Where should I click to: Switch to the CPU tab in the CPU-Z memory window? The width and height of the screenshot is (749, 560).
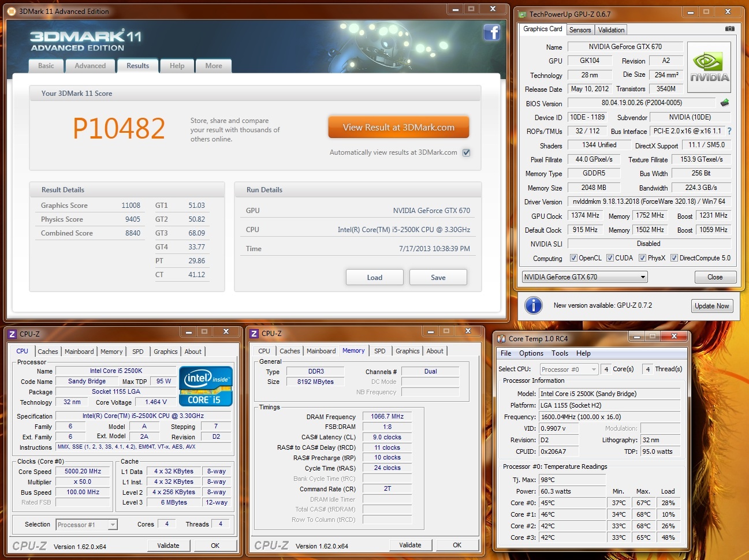(264, 351)
